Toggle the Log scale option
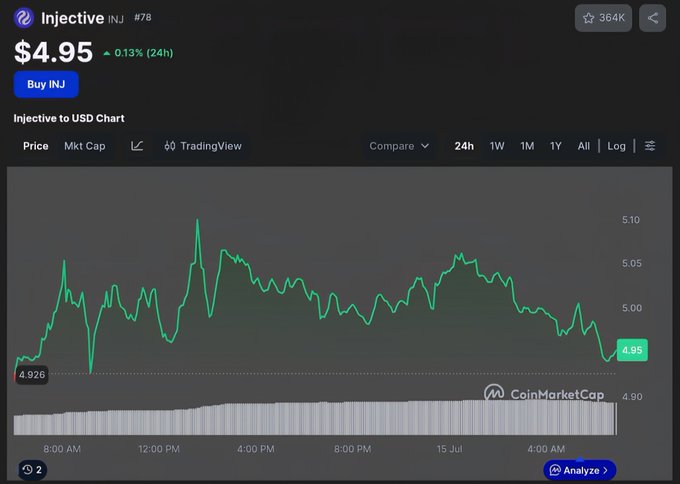This screenshot has width=680, height=484. tap(616, 146)
